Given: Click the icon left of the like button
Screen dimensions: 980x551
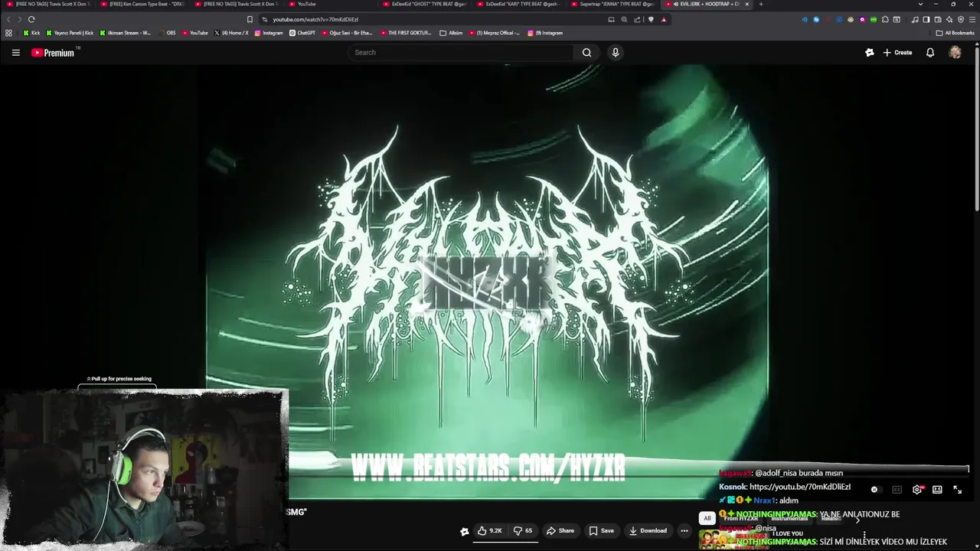Looking at the screenshot, I should 464,531.
